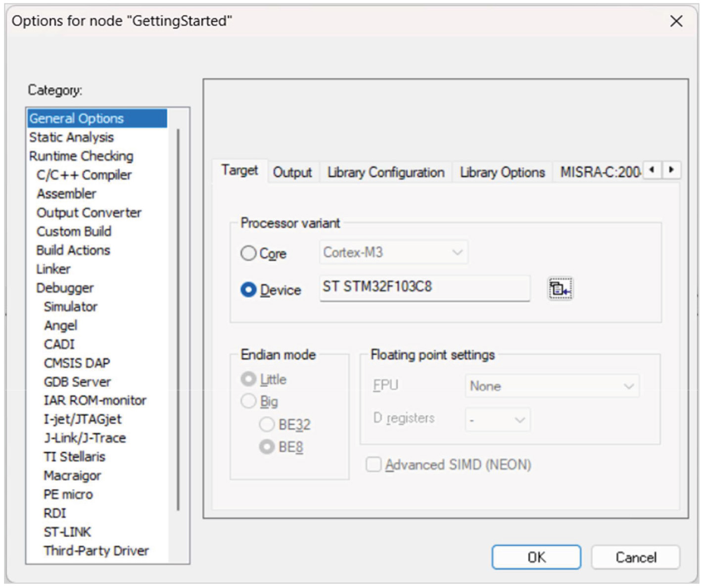The image size is (703, 588).
Task: Choose C/C++ Compiler category
Action: [84, 175]
